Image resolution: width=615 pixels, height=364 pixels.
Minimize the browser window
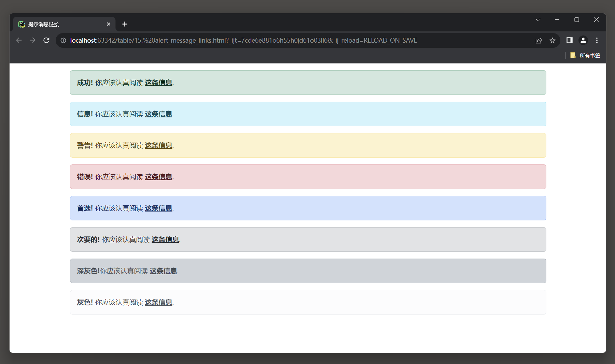[557, 20]
